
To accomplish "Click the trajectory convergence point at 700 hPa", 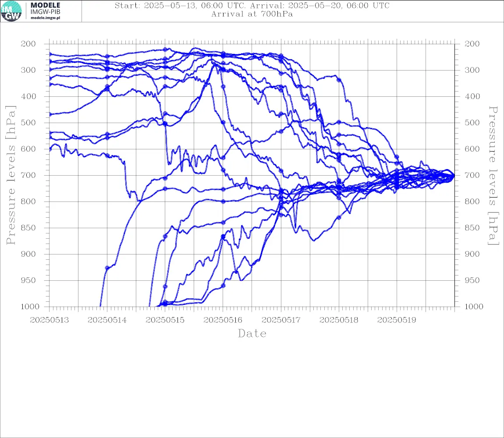I will pyautogui.click(x=454, y=176).
